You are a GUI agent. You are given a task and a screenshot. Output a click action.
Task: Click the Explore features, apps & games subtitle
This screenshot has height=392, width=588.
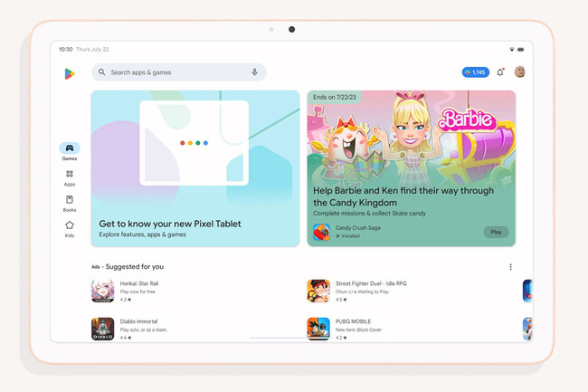point(143,234)
